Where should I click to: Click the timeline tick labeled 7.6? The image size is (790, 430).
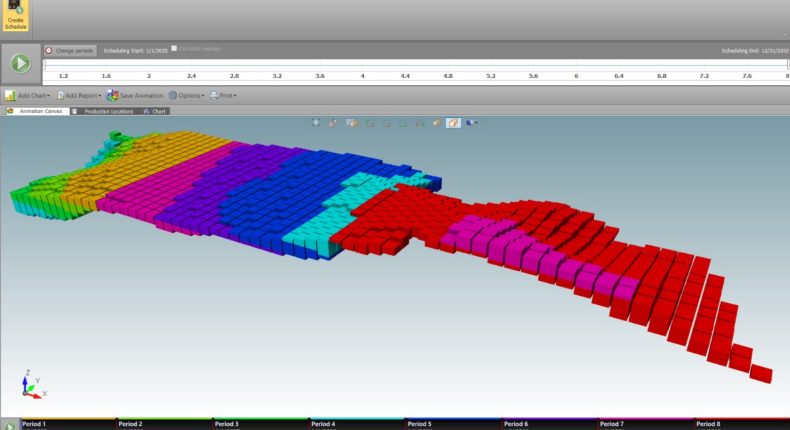click(x=747, y=76)
